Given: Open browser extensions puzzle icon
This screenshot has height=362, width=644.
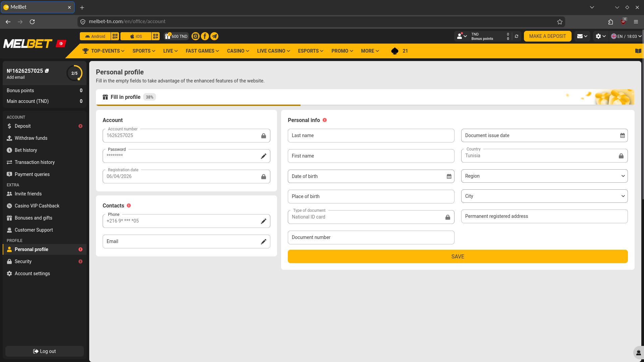Looking at the screenshot, I should (610, 22).
